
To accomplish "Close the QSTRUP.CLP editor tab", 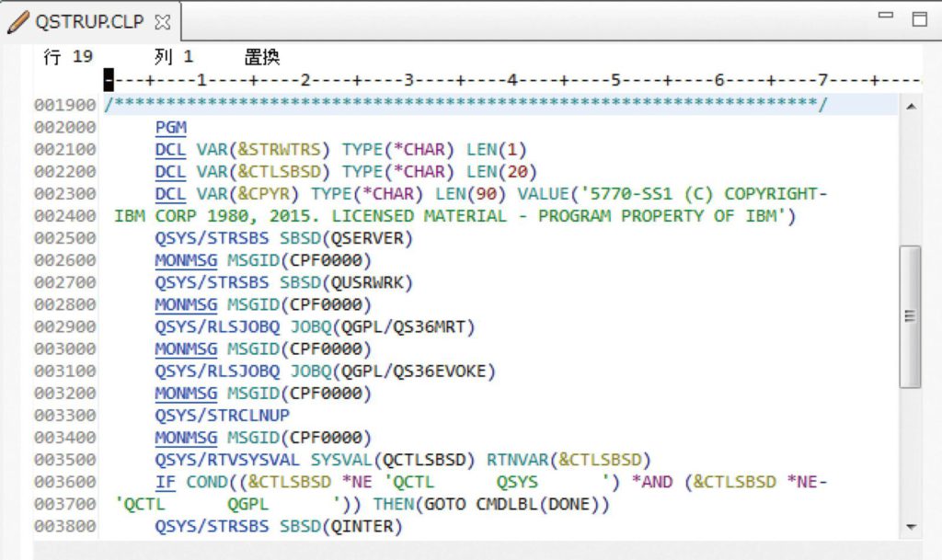I will point(163,21).
